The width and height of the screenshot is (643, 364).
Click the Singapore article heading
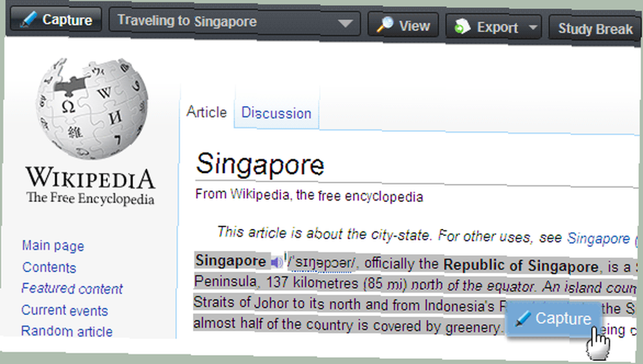[x=260, y=165]
